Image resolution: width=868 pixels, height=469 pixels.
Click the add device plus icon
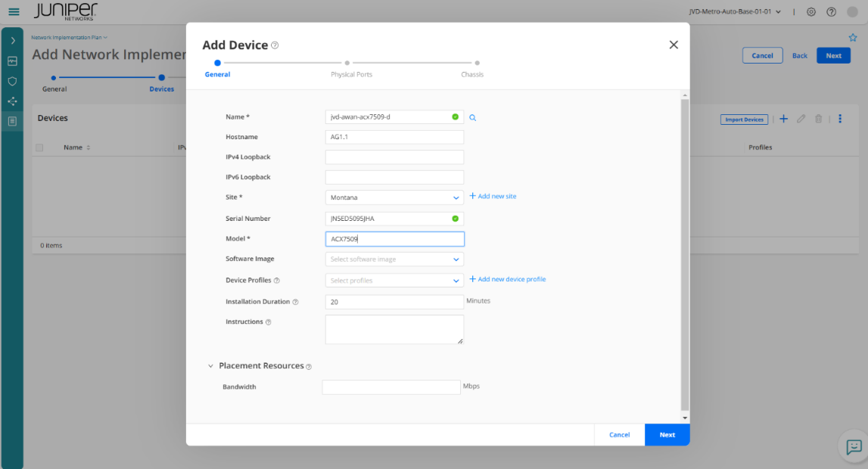[783, 119]
